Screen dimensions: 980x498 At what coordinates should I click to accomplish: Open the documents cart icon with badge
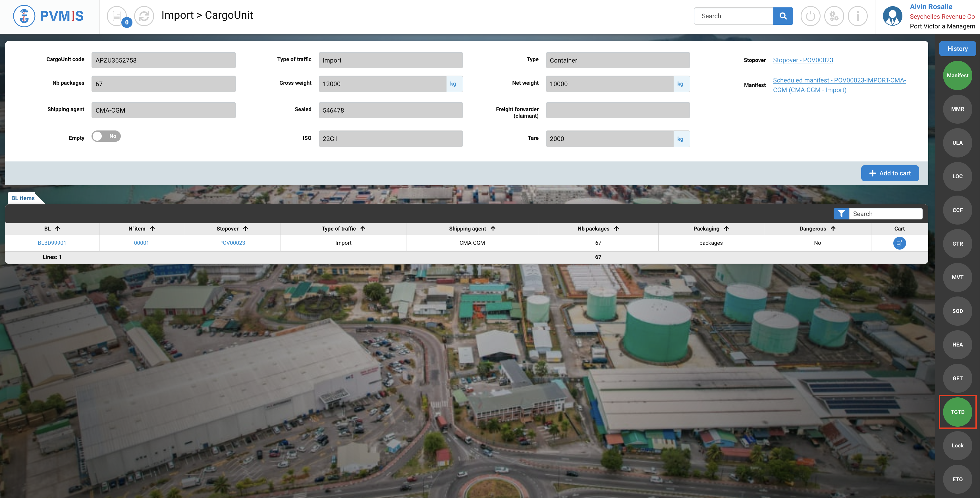point(117,16)
